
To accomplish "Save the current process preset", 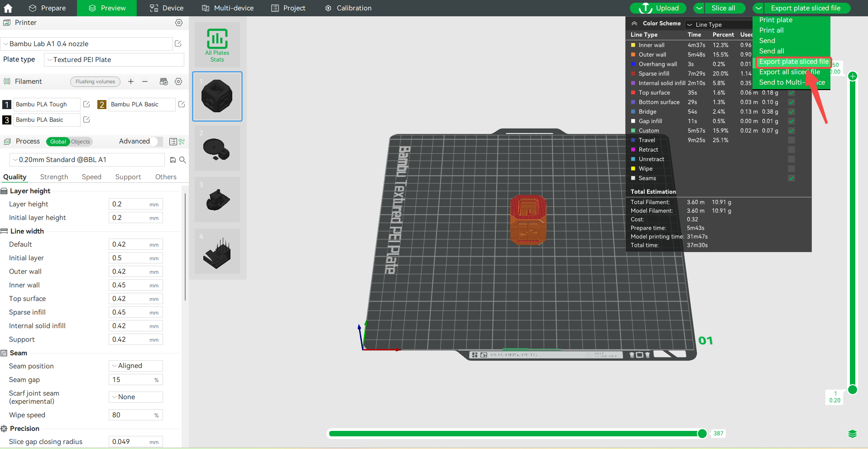I will pos(173,160).
